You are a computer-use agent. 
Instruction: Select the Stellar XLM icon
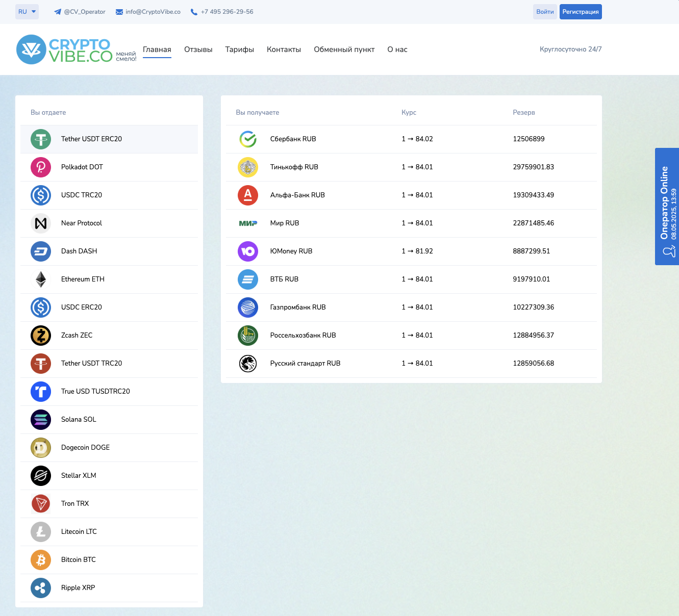[x=41, y=476]
